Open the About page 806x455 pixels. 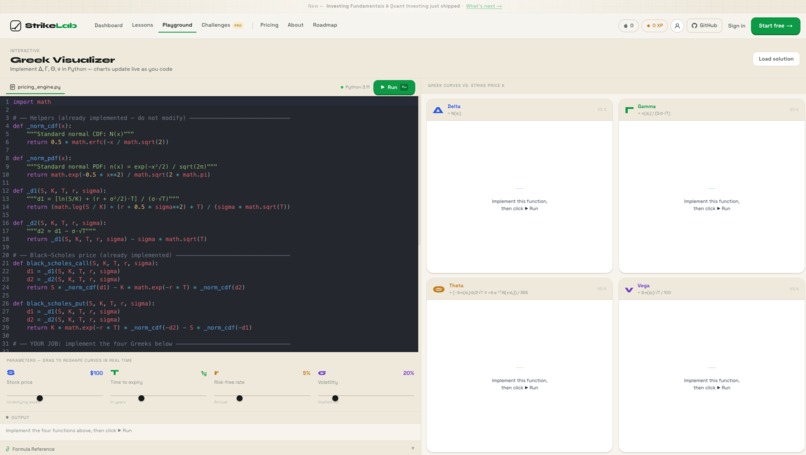[296, 25]
